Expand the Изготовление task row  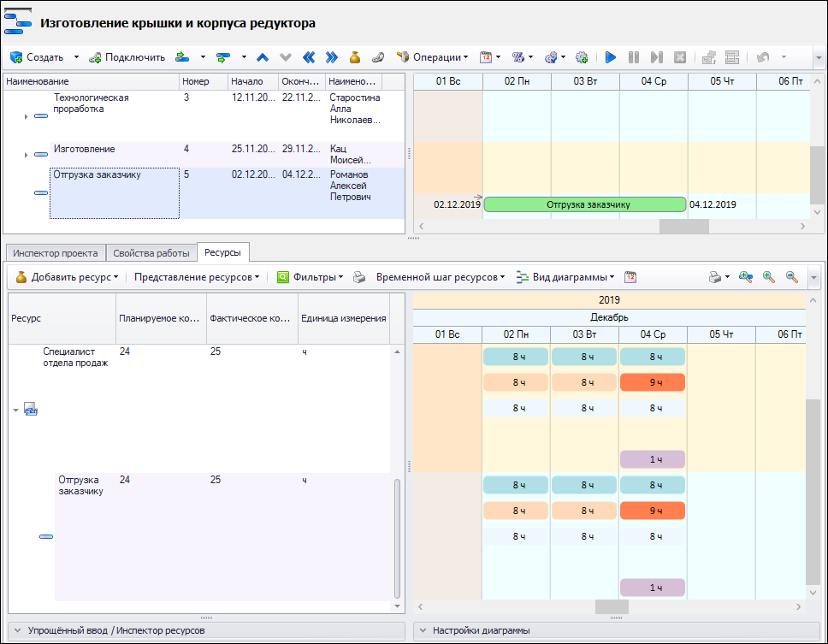click(x=26, y=155)
